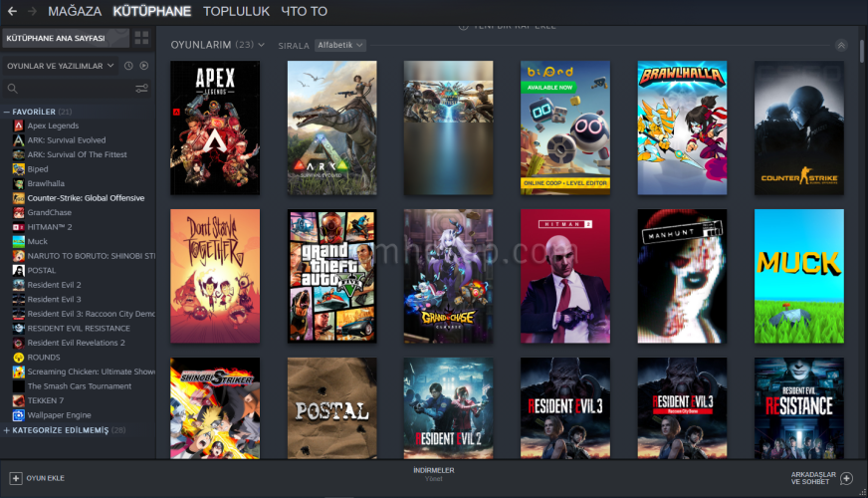Open the Alfabetik sort dropdown
Image resolution: width=868 pixels, height=498 pixels.
[340, 45]
